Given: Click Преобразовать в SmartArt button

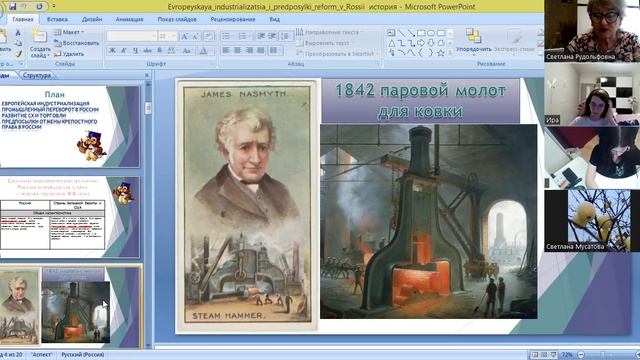Looking at the screenshot, I should [x=336, y=53].
